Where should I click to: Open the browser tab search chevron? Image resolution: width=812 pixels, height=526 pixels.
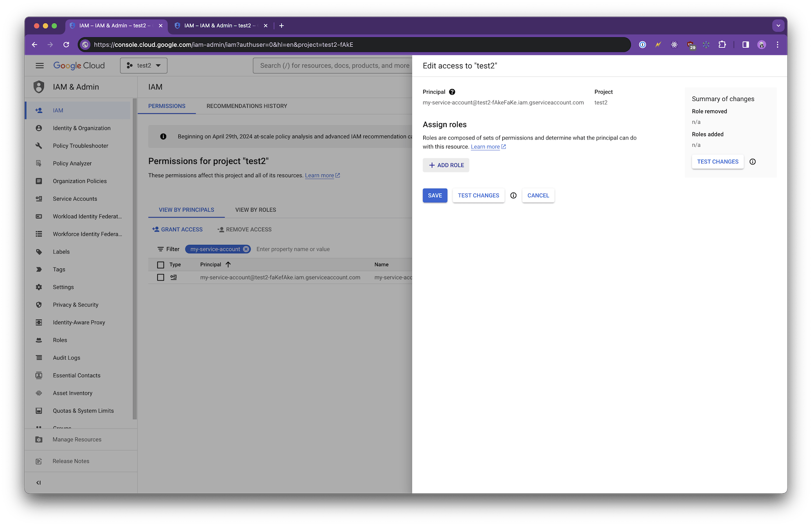pos(778,25)
